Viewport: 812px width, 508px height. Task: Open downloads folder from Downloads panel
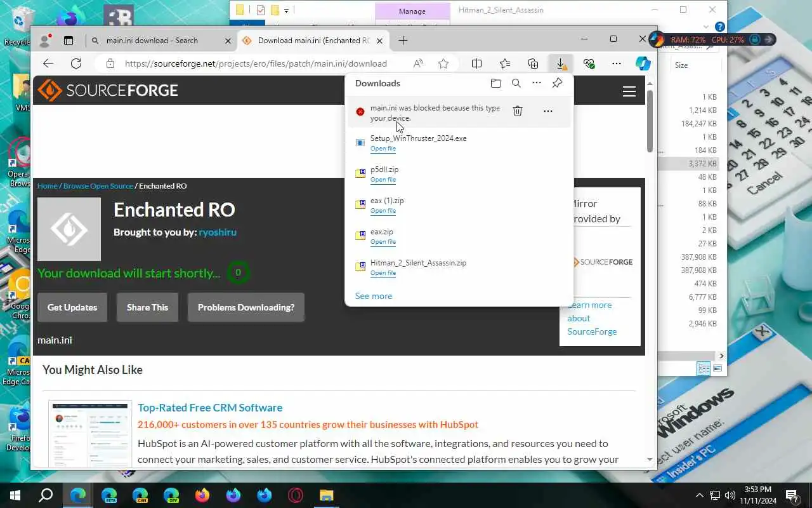(x=496, y=83)
